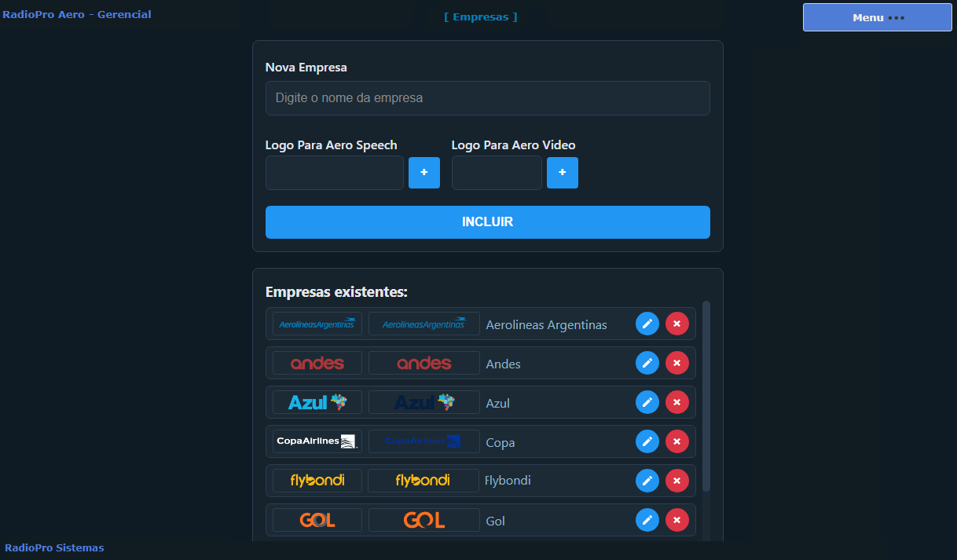Screen dimensions: 957x560
Task: Open the RadioPro Sistemas link
Action: pos(54,547)
